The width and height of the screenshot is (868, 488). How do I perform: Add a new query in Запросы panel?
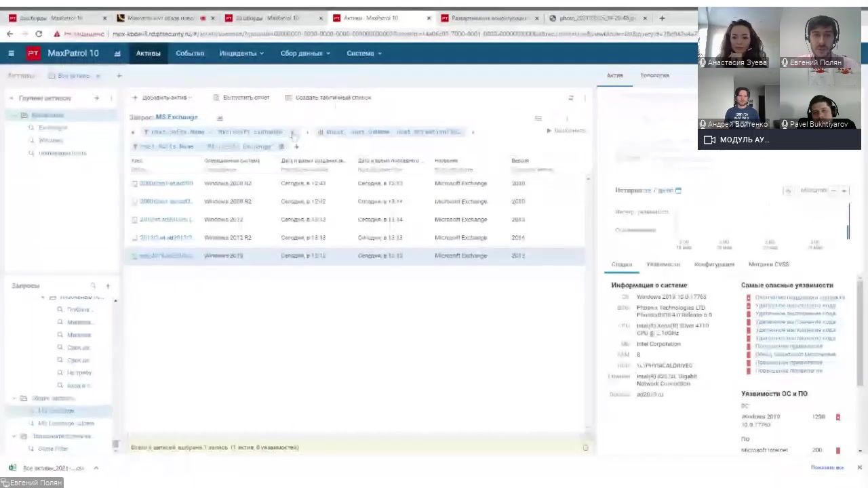[x=107, y=285]
